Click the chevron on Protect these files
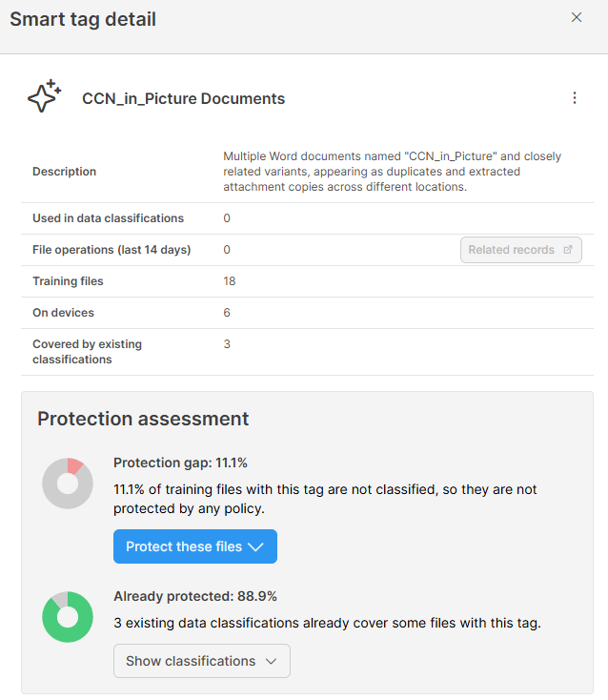 click(255, 546)
